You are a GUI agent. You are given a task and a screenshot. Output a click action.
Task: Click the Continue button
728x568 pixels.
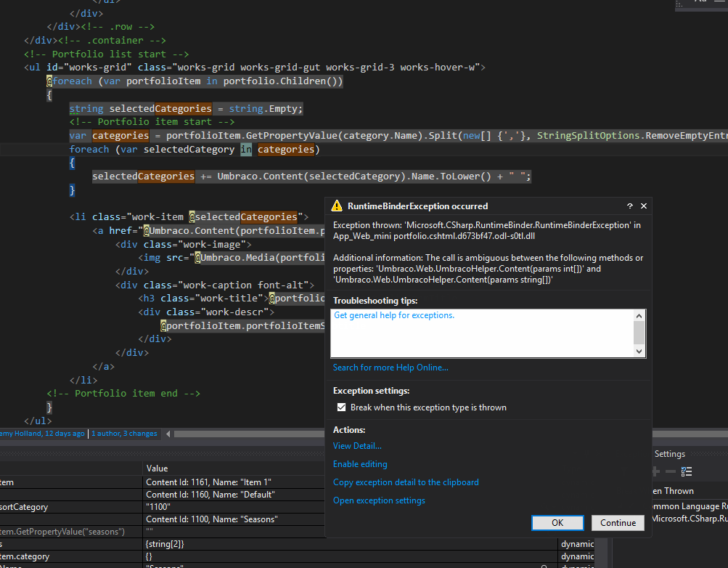tap(618, 523)
